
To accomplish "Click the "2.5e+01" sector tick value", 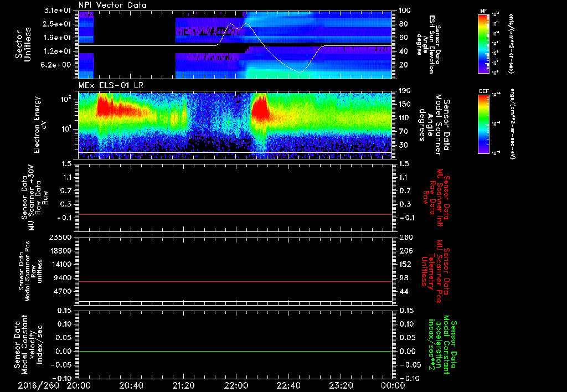I will click(58, 24).
